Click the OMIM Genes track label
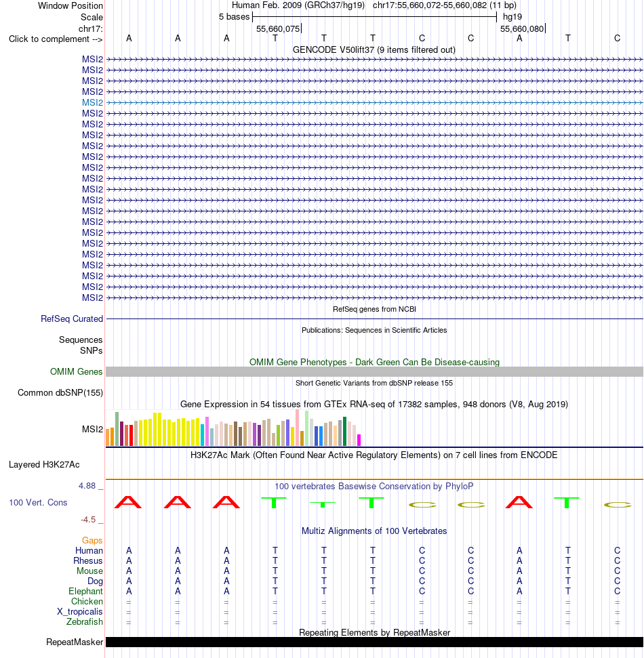This screenshot has height=658, width=644. click(76, 372)
